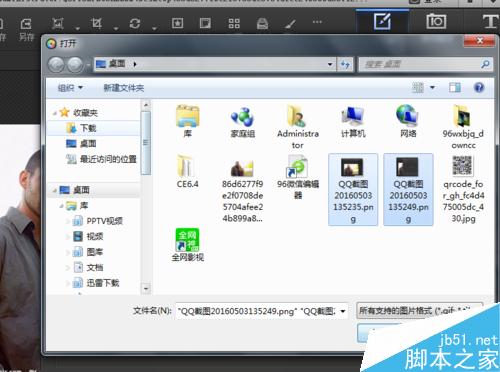
Task: Toggle the preview pane button
Action: (x=455, y=88)
